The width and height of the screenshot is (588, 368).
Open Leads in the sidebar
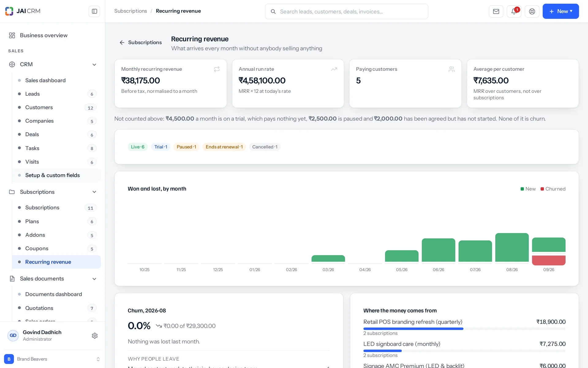[x=56, y=94]
